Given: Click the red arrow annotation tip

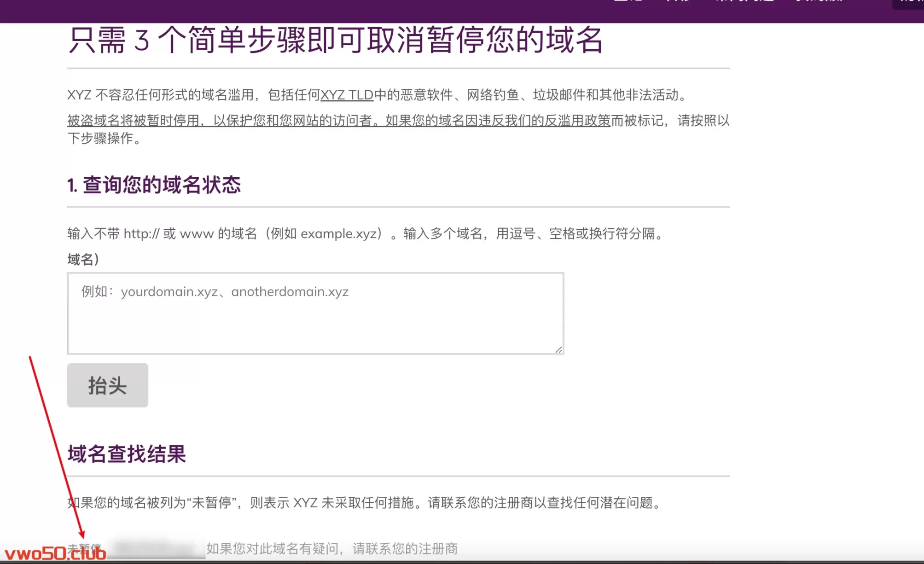Looking at the screenshot, I should click(83, 537).
